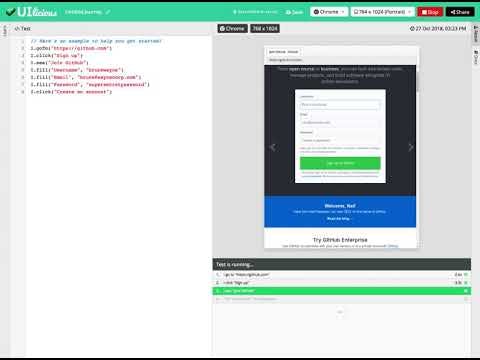The height and width of the screenshot is (360, 480).
Task: Share the test
Action: pos(460,12)
